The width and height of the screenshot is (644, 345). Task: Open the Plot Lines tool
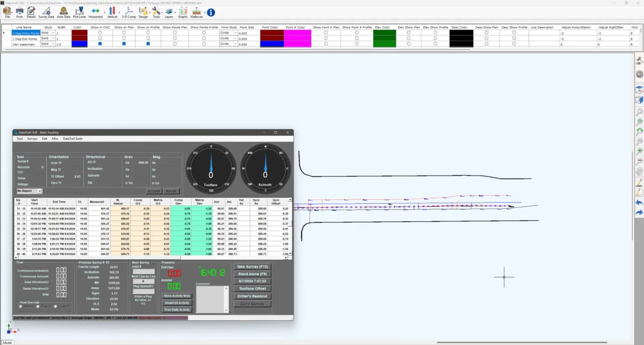tap(79, 12)
